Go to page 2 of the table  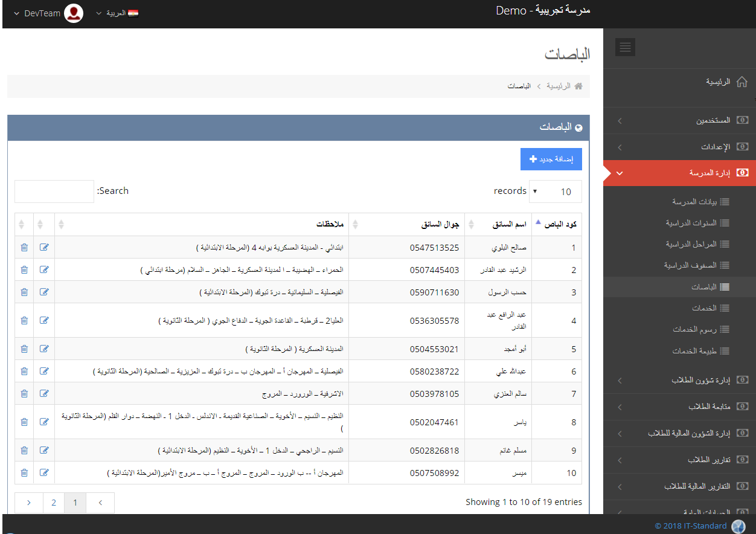point(54,503)
